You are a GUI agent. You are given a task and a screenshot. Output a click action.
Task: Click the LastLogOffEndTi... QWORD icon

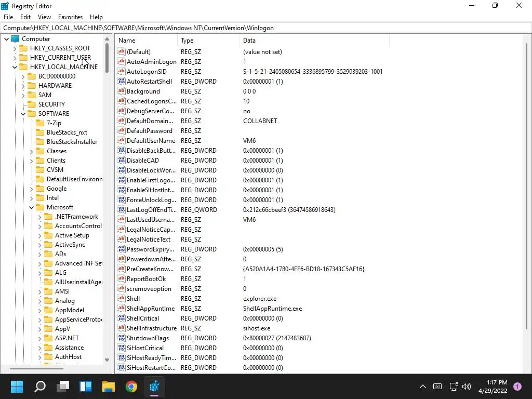click(122, 209)
